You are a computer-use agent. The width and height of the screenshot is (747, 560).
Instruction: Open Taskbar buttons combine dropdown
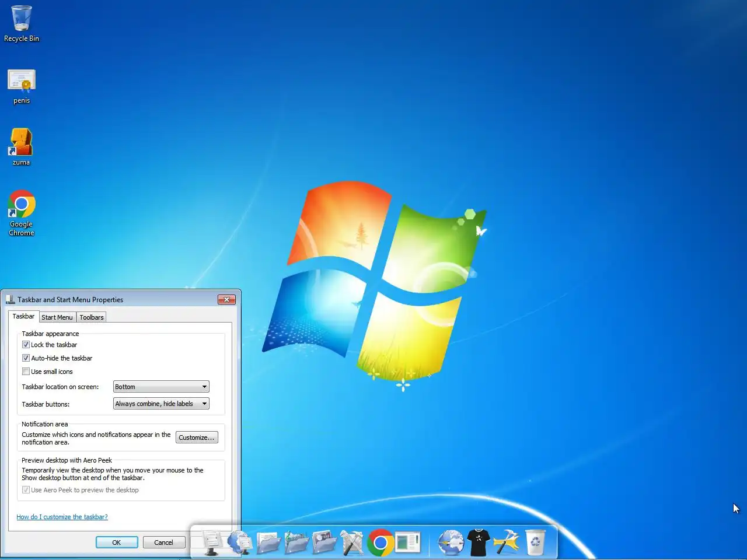[161, 404]
